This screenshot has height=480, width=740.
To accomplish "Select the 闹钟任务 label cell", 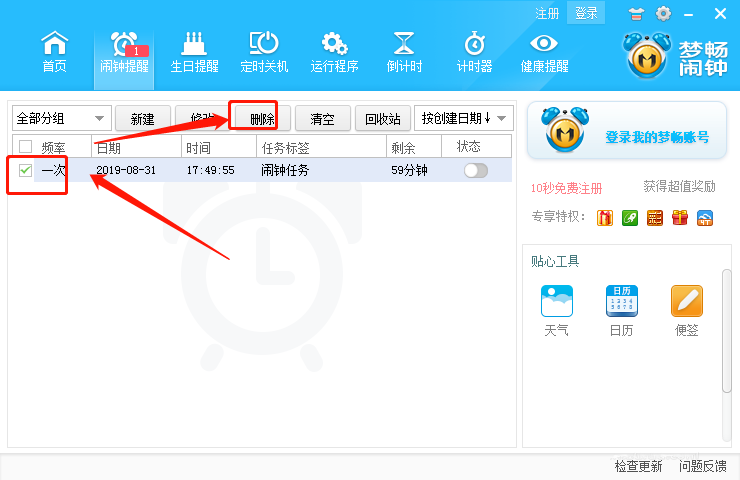I will click(x=285, y=170).
